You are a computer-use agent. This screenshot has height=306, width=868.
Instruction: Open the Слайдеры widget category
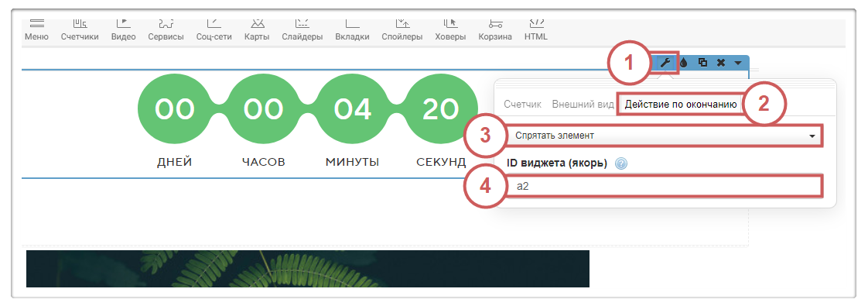302,31
